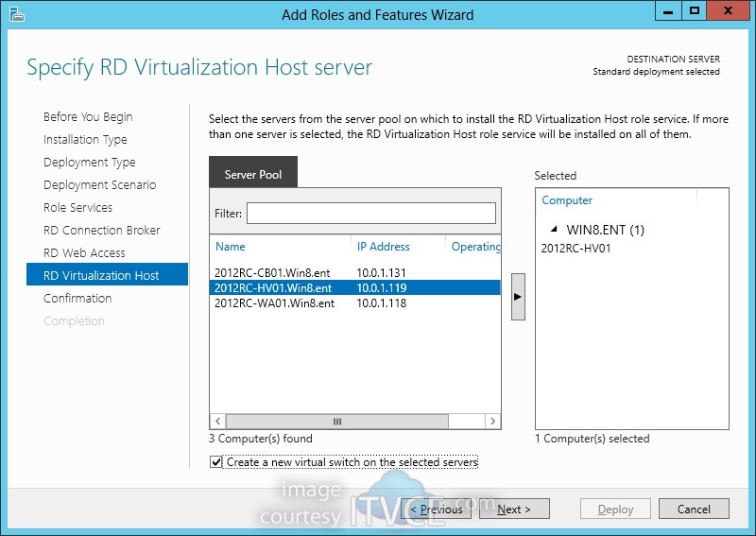This screenshot has height=536, width=756.
Task: Toggle Create a new virtual switch checkbox
Action: point(216,461)
